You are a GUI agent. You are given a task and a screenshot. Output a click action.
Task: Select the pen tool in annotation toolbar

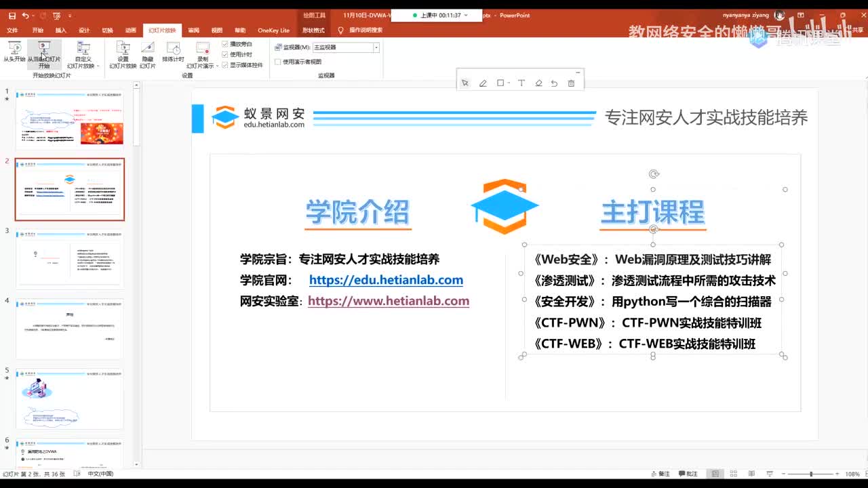[x=483, y=83]
